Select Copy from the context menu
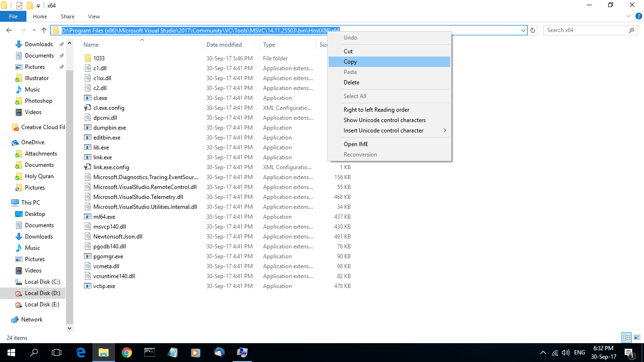The height and width of the screenshot is (362, 644). point(350,62)
